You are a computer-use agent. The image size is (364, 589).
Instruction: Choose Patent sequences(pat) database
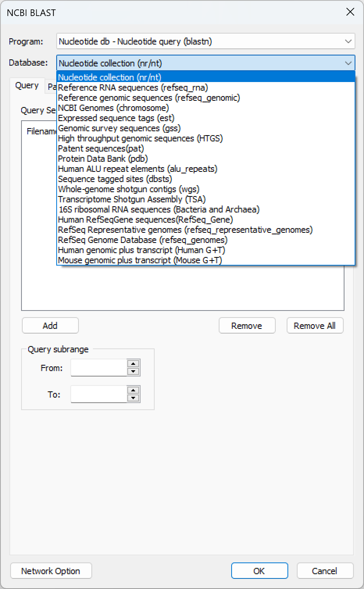pos(206,148)
